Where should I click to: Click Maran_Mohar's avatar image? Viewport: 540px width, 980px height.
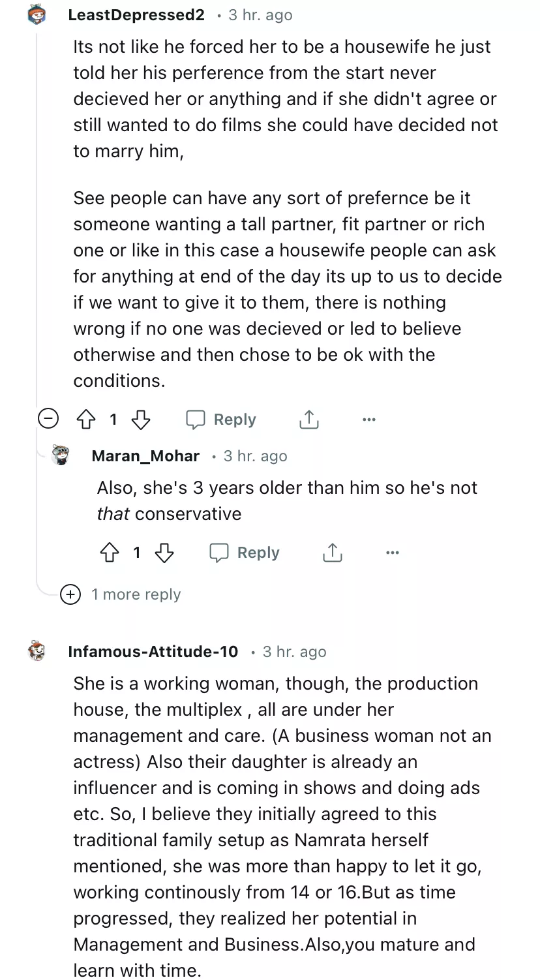(61, 455)
